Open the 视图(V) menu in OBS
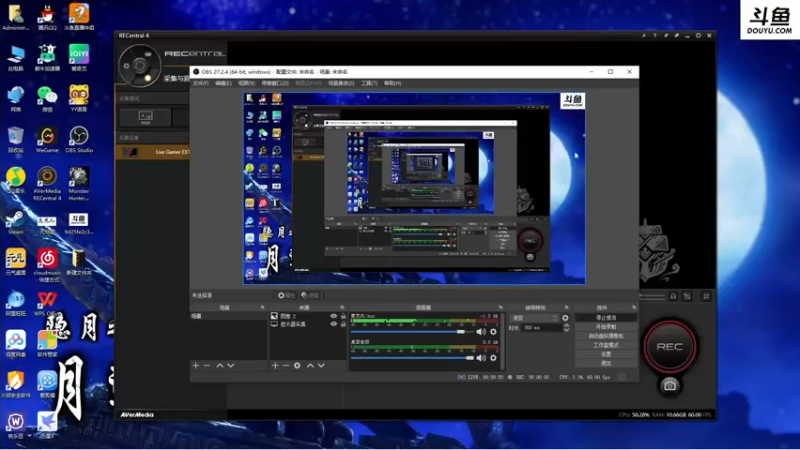 pyautogui.click(x=246, y=83)
